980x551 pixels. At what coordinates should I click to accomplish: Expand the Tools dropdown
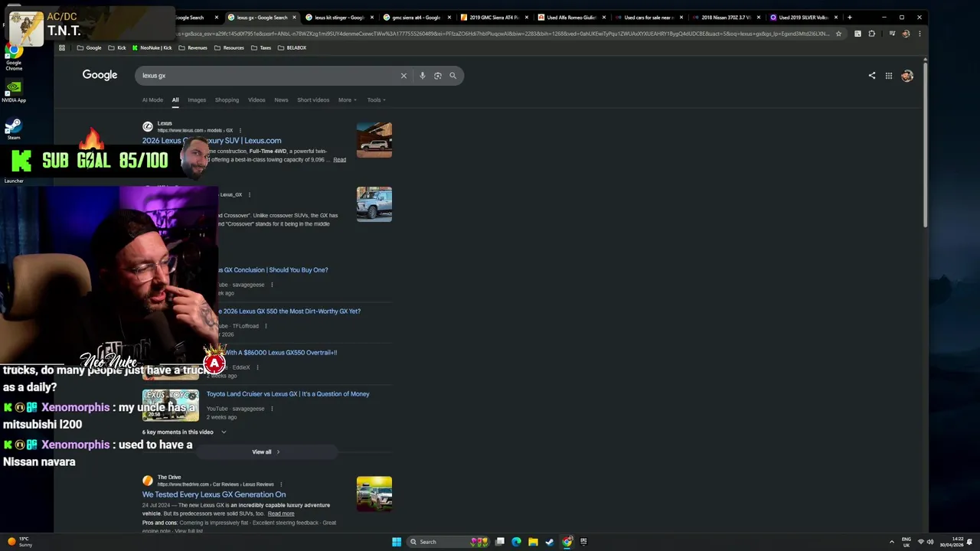point(376,99)
